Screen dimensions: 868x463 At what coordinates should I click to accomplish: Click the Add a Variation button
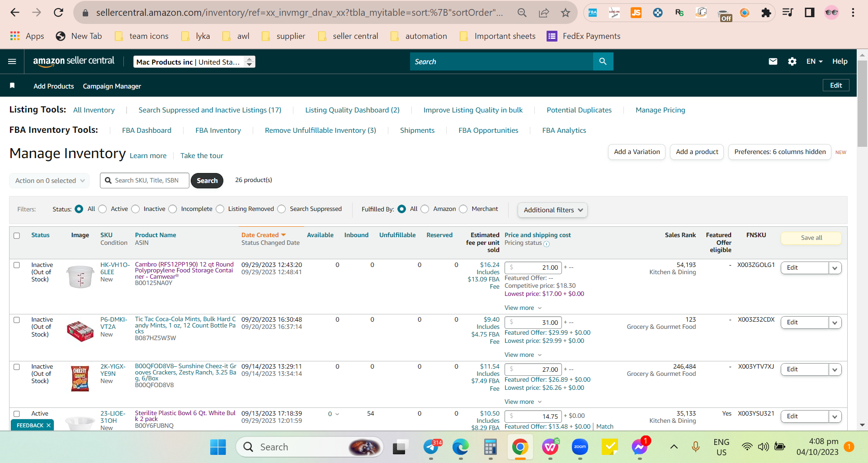coord(637,152)
